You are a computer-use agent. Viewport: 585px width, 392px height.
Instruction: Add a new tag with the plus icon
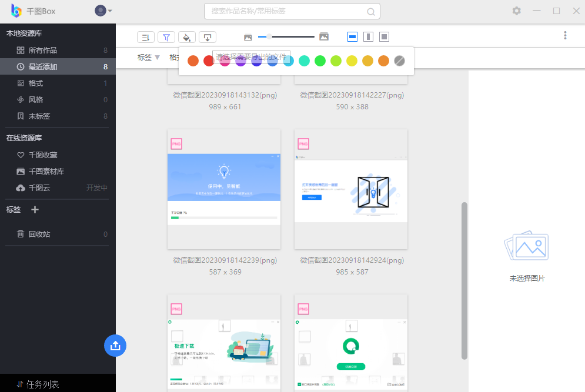pos(35,210)
